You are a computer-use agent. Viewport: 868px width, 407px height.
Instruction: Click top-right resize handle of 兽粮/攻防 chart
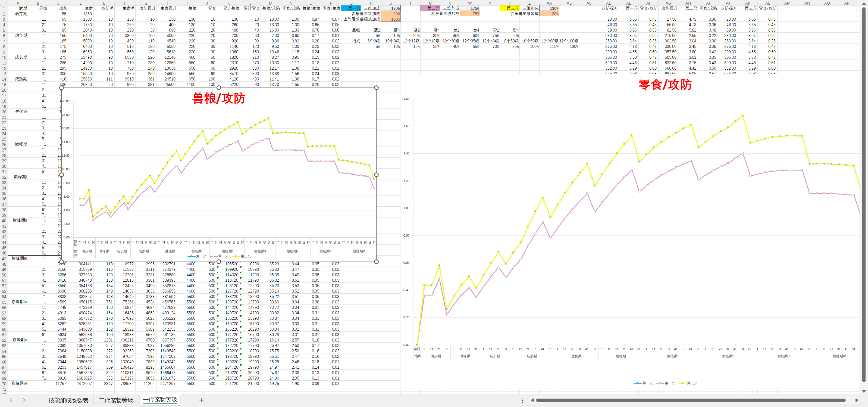(376, 88)
